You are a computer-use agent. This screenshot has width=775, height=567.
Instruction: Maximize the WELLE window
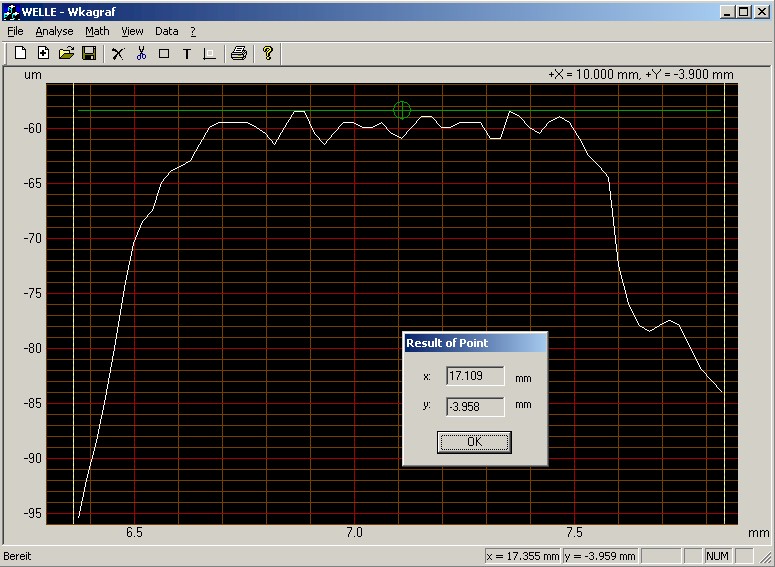pos(743,12)
